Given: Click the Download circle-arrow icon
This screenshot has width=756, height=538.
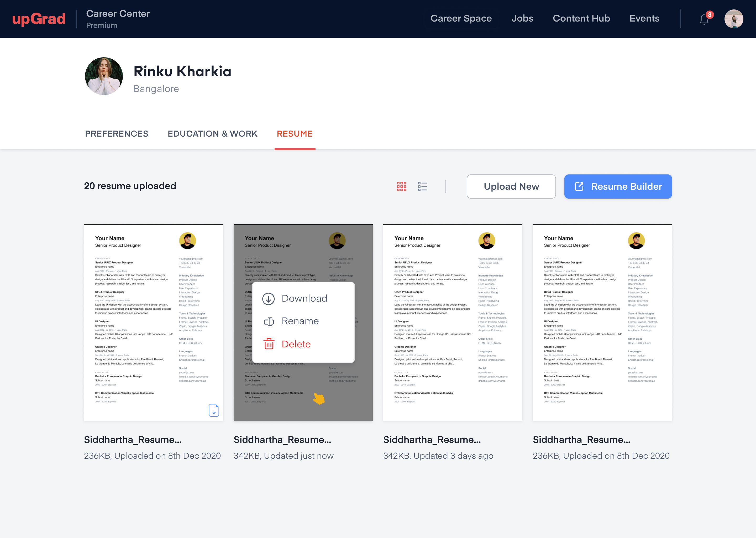Looking at the screenshot, I should [269, 299].
